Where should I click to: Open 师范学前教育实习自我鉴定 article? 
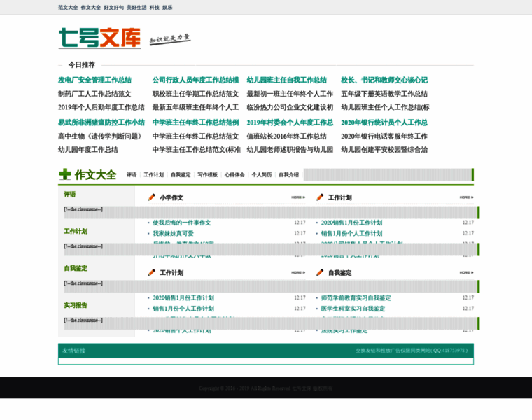pos(356,297)
